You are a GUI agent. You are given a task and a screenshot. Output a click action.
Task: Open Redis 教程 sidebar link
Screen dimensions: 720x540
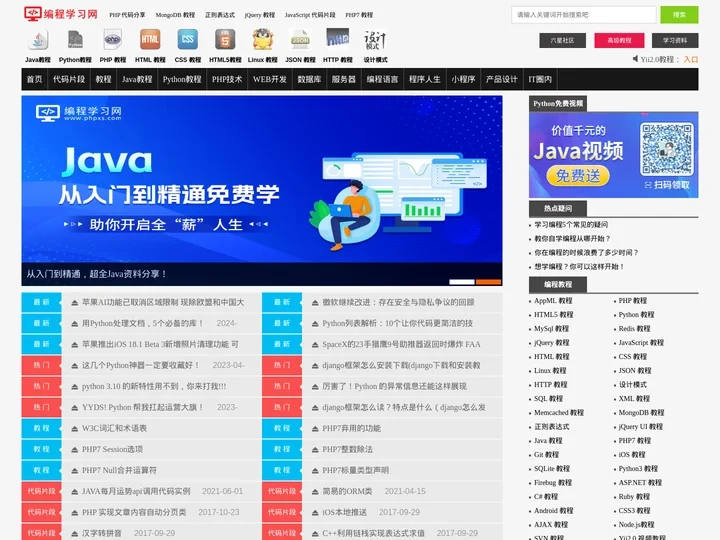point(634,329)
